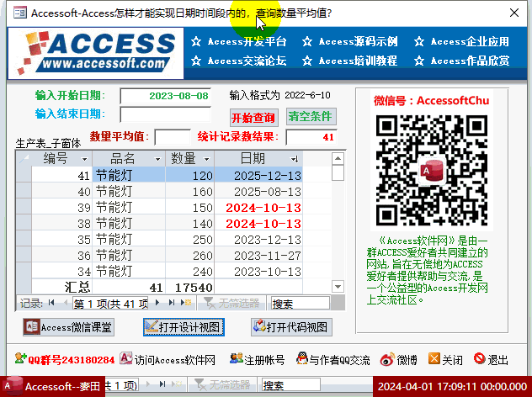Click quantity cell 250 in row 35
532x397 pixels.
pos(190,240)
